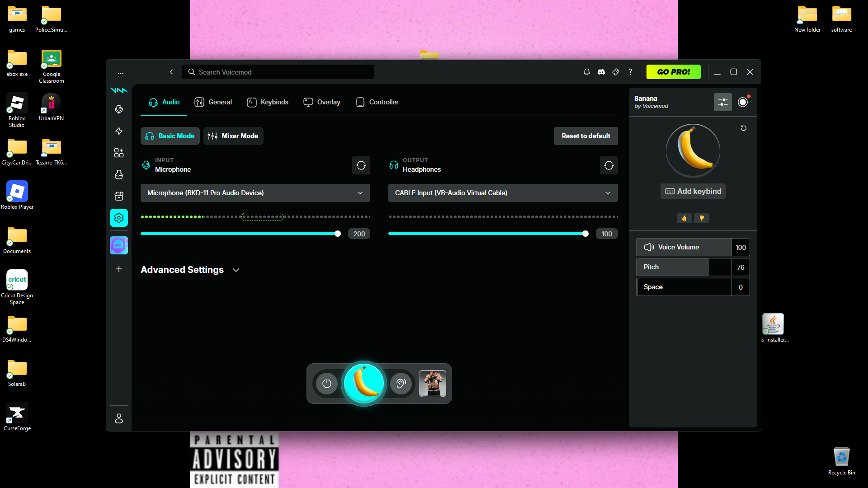Switch to the Keybinds tab
This screenshot has width=868, height=488.
(268, 102)
